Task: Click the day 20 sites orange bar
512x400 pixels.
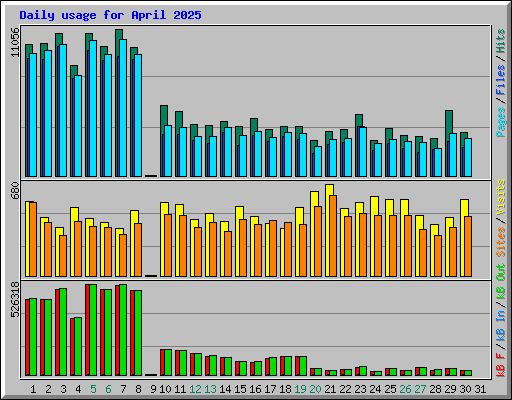Action: click(318, 241)
